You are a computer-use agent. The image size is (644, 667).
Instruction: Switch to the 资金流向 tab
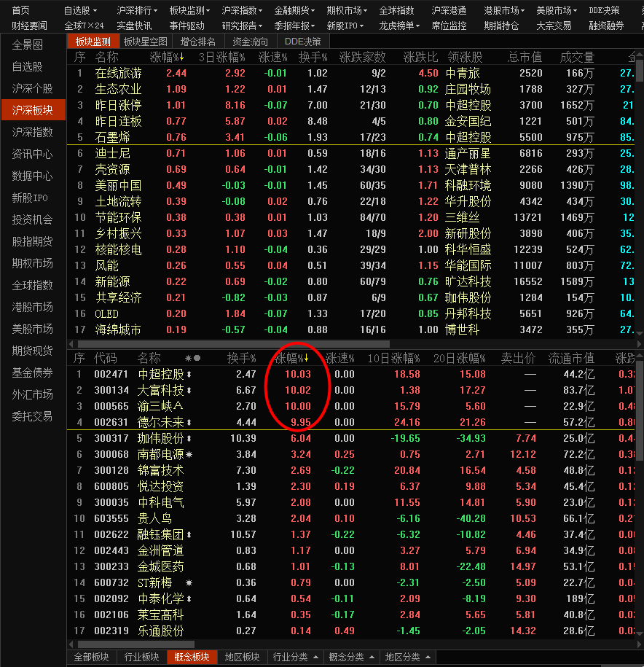[x=251, y=42]
